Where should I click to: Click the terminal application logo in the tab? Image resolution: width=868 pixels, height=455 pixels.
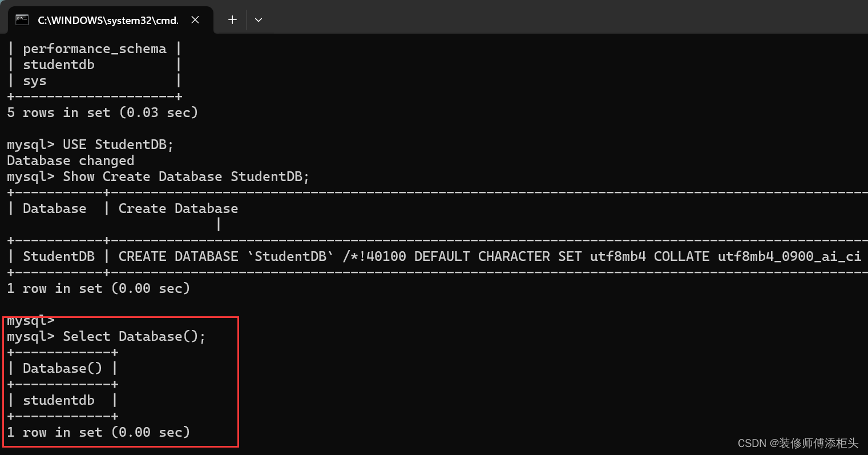point(22,19)
